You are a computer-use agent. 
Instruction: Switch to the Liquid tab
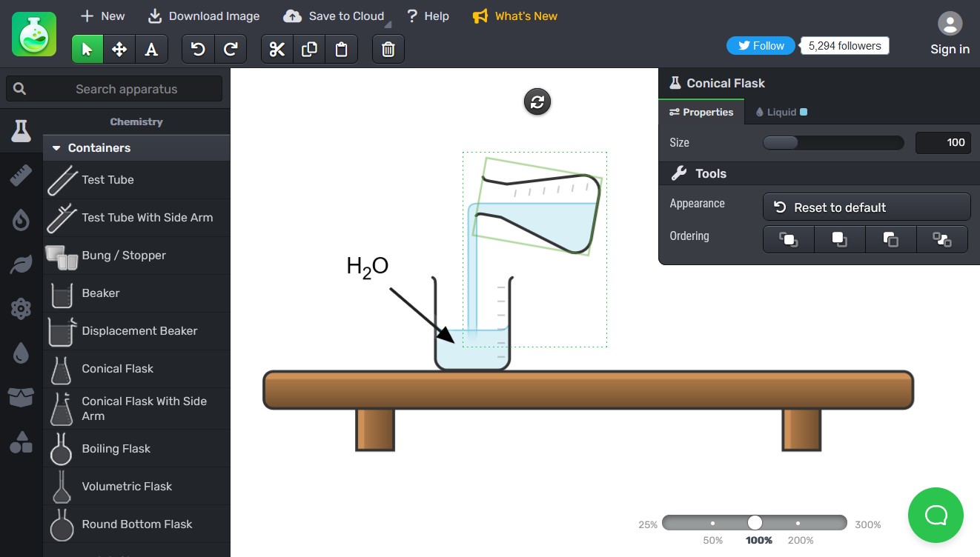[x=781, y=113]
